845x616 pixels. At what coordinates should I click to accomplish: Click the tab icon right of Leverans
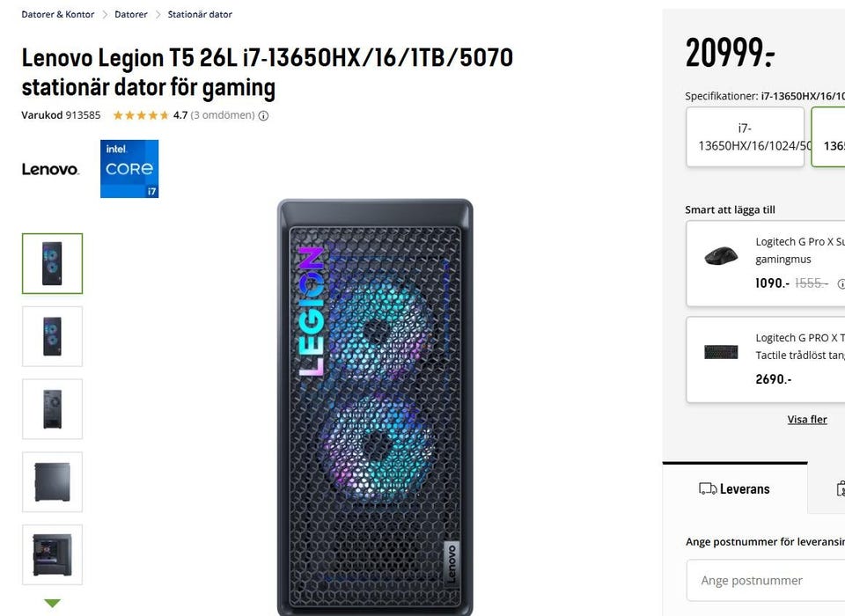pyautogui.click(x=839, y=489)
